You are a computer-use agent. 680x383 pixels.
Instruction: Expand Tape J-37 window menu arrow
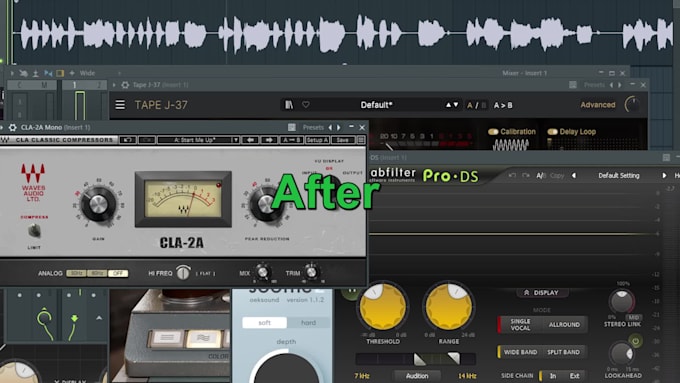tap(114, 85)
